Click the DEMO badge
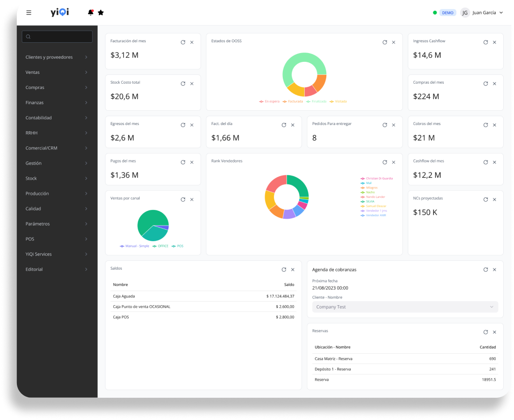 (447, 12)
